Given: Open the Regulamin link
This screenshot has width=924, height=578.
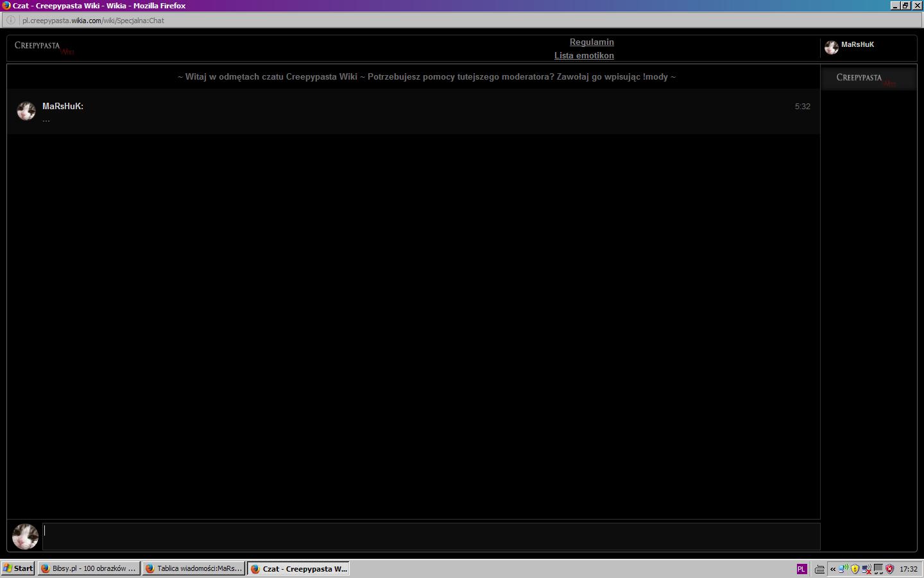Looking at the screenshot, I should [592, 42].
